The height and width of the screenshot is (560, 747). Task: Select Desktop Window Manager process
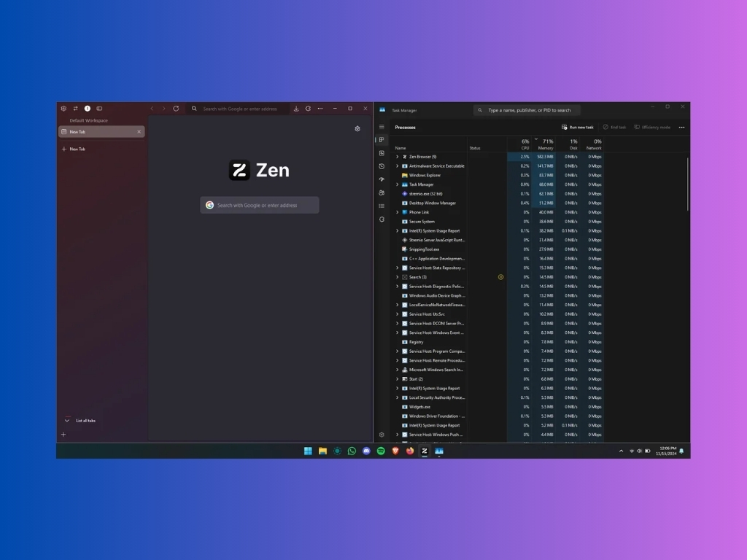click(498, 203)
